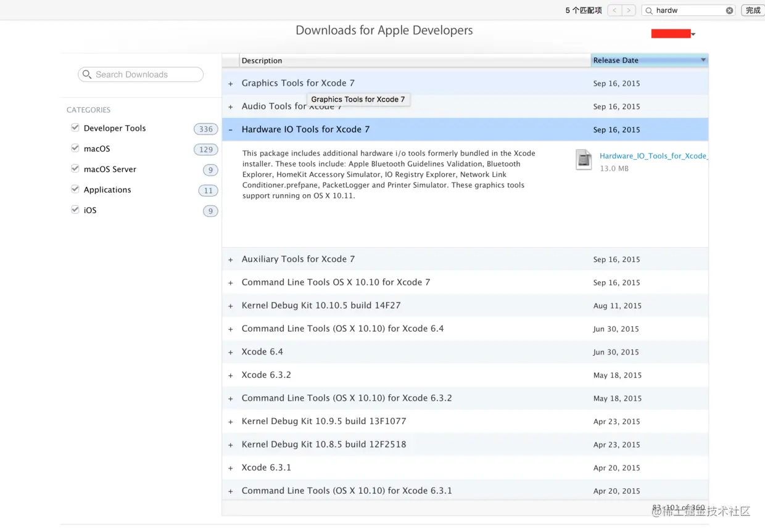Go to next find match arrow
This screenshot has width=765, height=532.
pos(629,10)
